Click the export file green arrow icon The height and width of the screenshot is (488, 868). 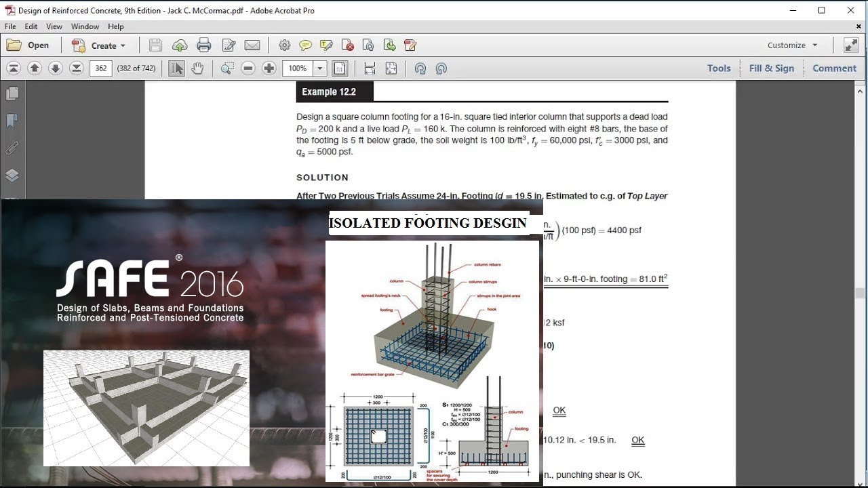pos(389,45)
